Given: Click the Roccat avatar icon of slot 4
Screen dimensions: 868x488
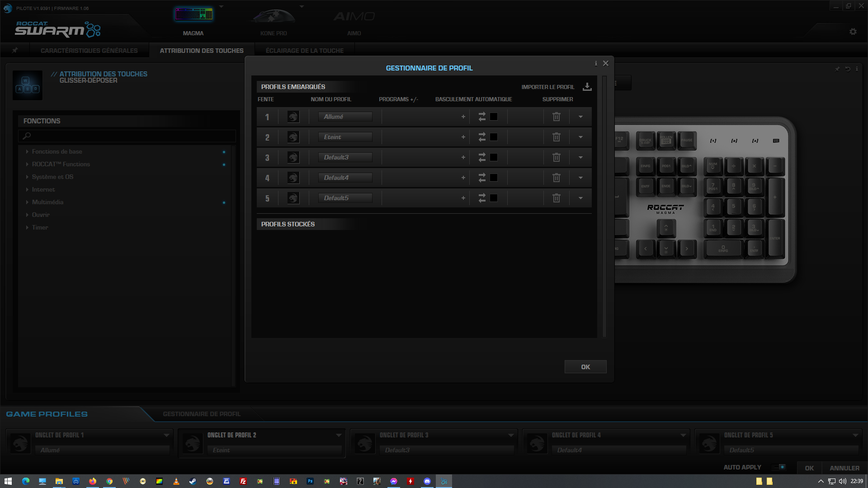Looking at the screenshot, I should click(x=293, y=178).
